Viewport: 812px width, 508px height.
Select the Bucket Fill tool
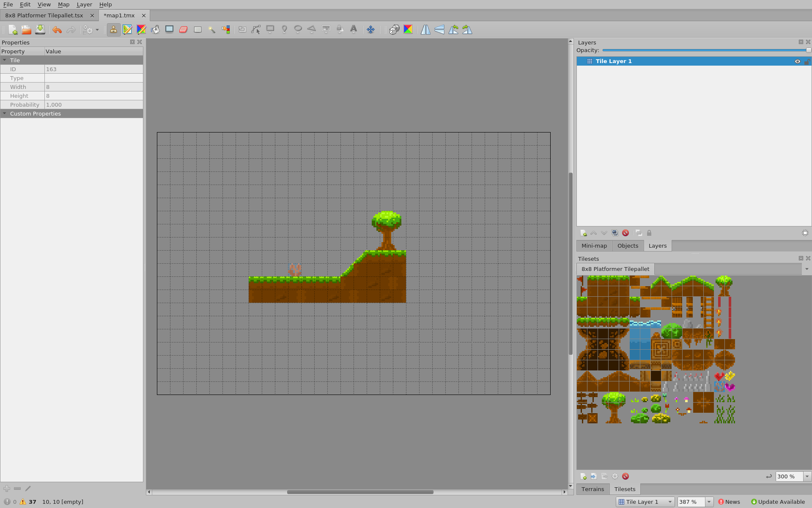tap(155, 30)
